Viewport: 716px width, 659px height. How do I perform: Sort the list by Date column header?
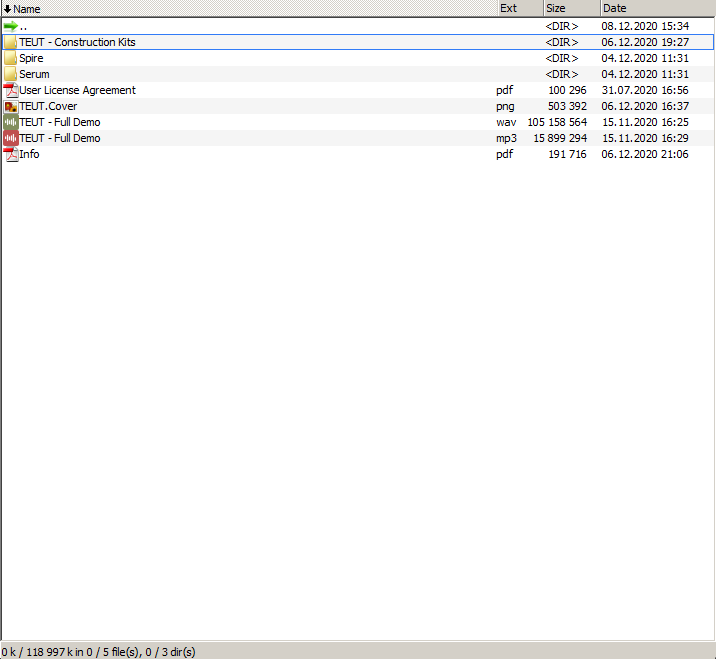614,8
